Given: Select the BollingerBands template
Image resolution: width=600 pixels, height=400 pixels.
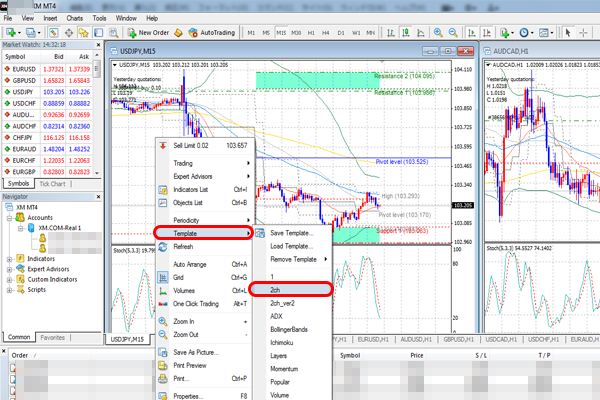Looking at the screenshot, I should 289,330.
